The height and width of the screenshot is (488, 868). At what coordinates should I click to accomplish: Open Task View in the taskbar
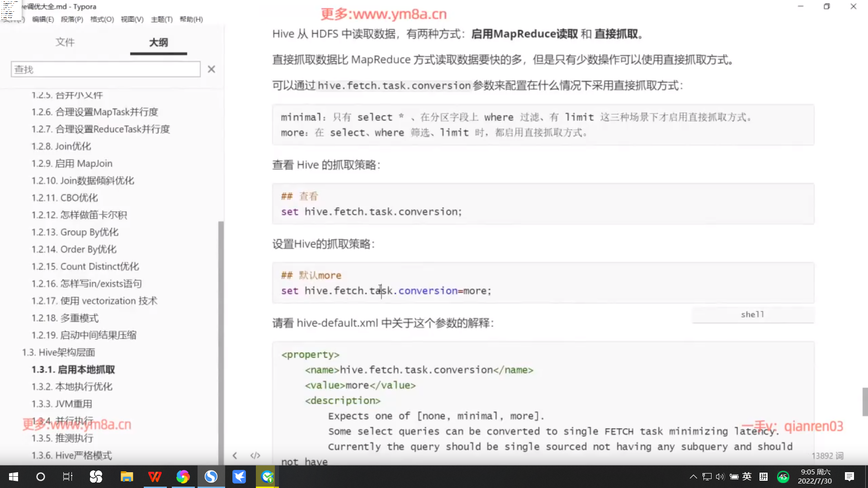click(x=68, y=477)
